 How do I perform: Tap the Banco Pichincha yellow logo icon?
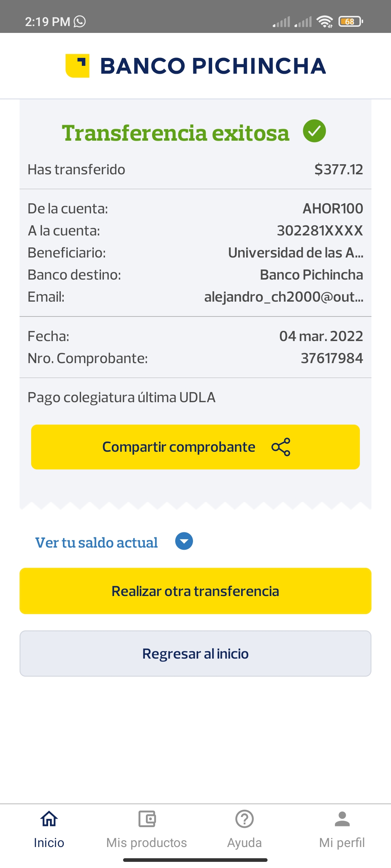tap(77, 65)
